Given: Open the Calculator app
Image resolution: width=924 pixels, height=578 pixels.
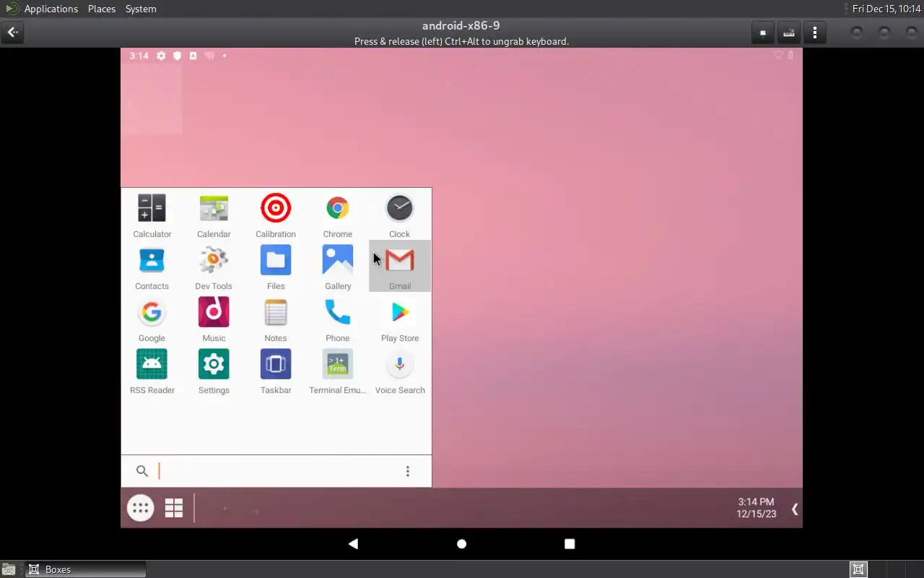Looking at the screenshot, I should 152,215.
